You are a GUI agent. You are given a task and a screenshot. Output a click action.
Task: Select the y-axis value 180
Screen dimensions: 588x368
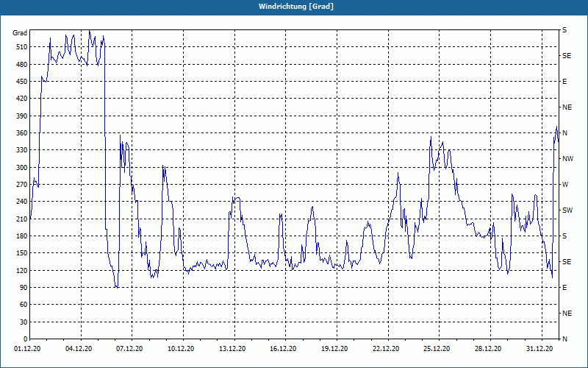pyautogui.click(x=22, y=236)
